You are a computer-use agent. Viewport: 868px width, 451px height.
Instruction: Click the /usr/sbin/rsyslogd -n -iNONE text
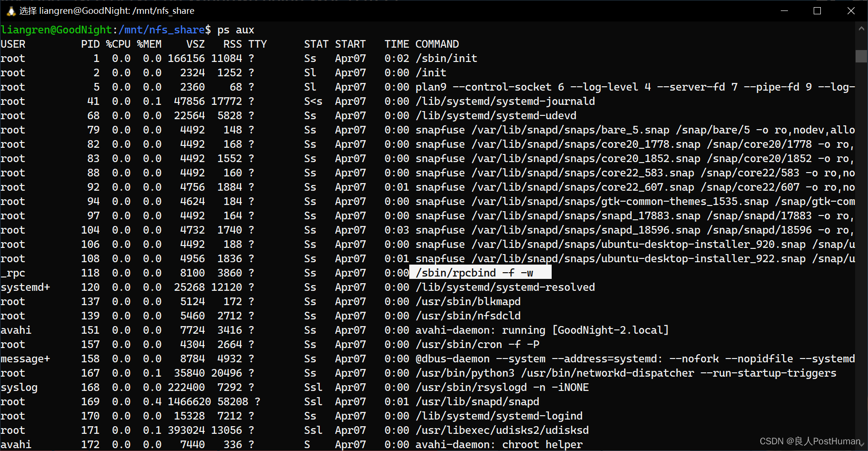(502, 387)
